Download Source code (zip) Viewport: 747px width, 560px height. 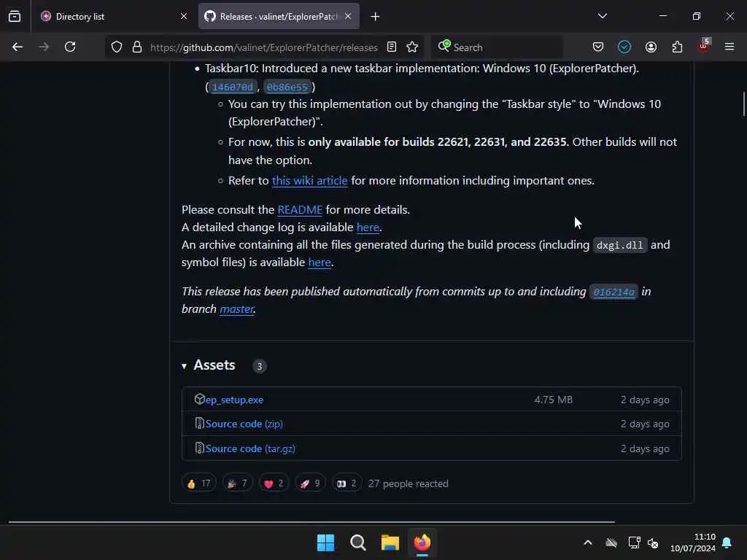[x=244, y=424]
